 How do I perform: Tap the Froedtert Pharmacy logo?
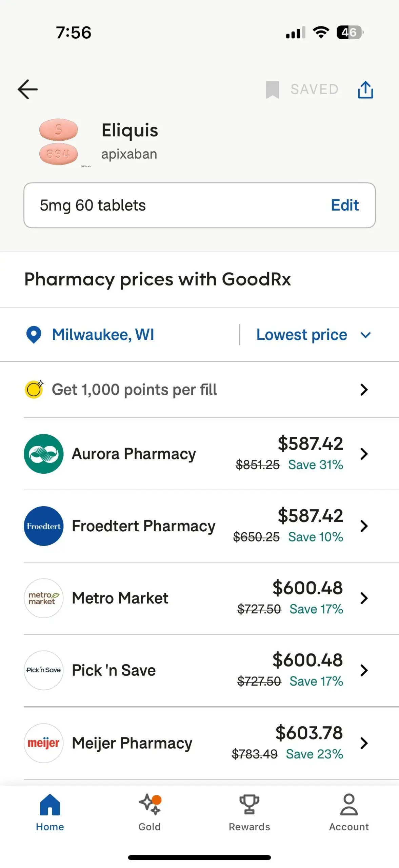tap(44, 526)
